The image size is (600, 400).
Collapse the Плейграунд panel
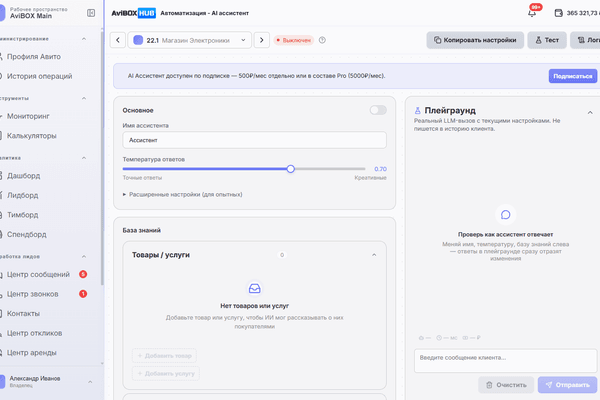tap(590, 112)
